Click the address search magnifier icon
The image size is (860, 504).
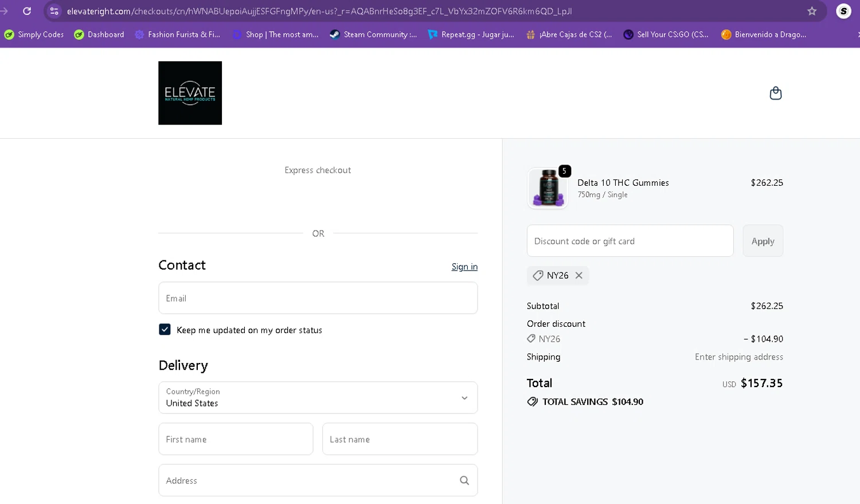pos(464,480)
